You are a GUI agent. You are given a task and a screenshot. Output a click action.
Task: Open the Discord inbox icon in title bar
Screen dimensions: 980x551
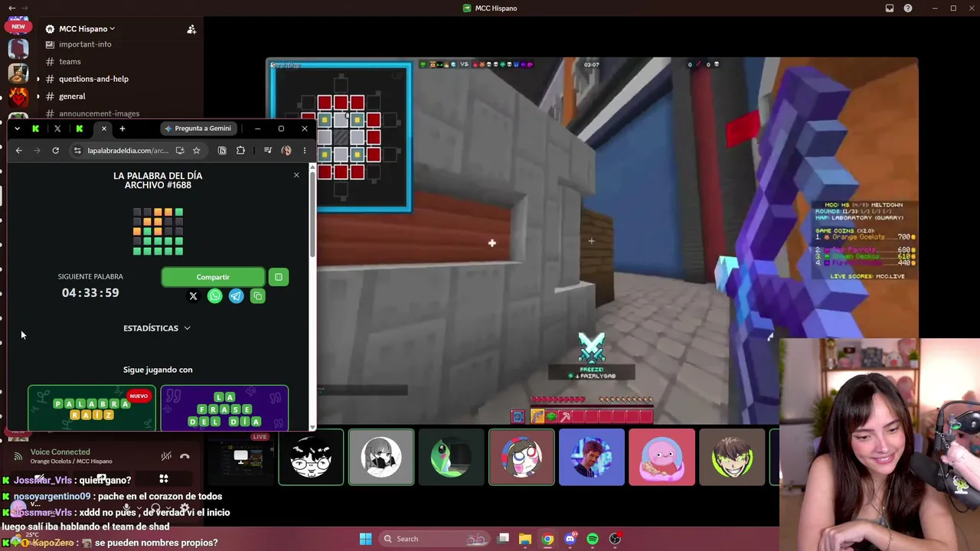[890, 8]
